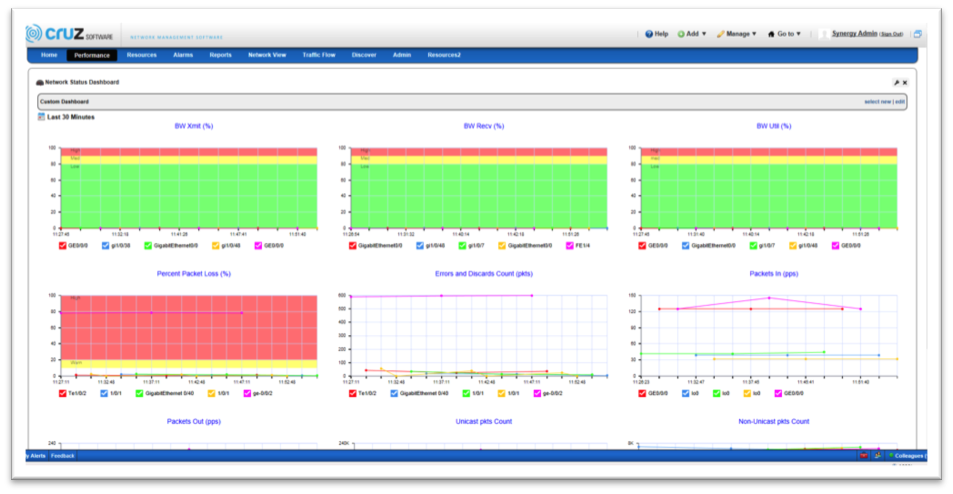953x494 pixels.
Task: Toggle red GE0/0/0 checkbox in BW Xmit
Action: coord(63,245)
